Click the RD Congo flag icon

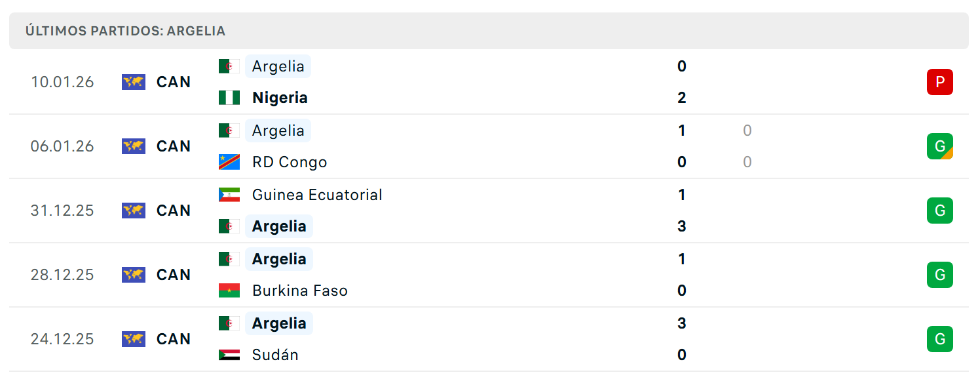pyautogui.click(x=229, y=162)
